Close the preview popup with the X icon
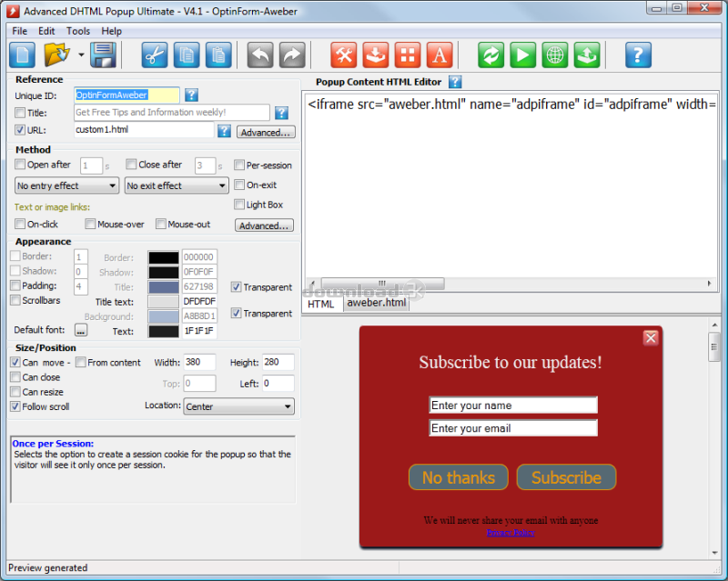 pyautogui.click(x=651, y=338)
